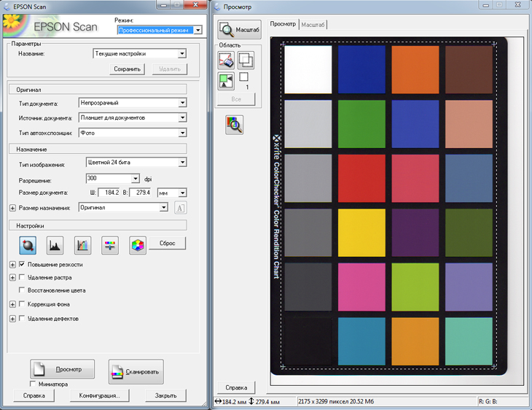This screenshot has height=410, width=532.
Task: Open the Histogram adjustment icon
Action: click(55, 245)
